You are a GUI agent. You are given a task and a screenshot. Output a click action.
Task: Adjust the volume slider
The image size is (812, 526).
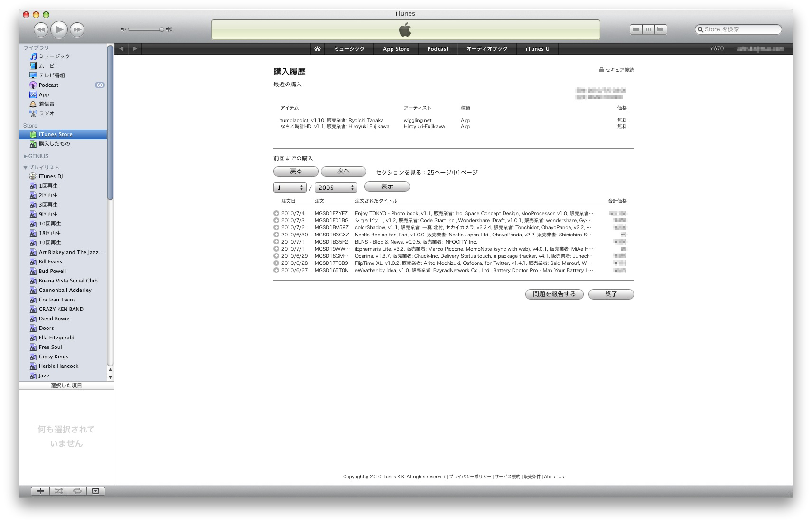coord(146,29)
